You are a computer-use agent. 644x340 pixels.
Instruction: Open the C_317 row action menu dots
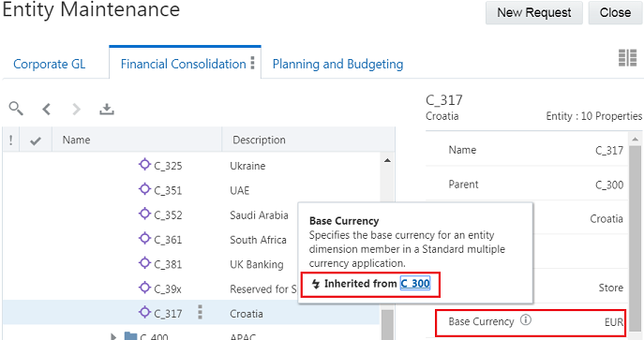[x=200, y=312]
